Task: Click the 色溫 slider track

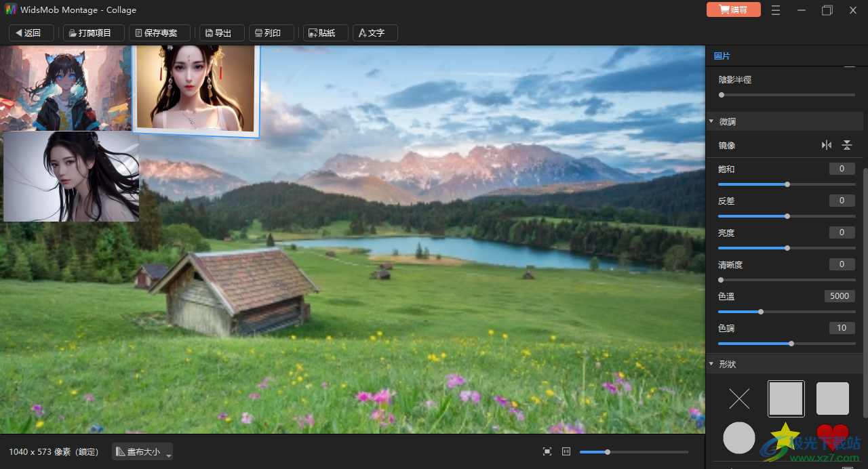Action: point(787,312)
